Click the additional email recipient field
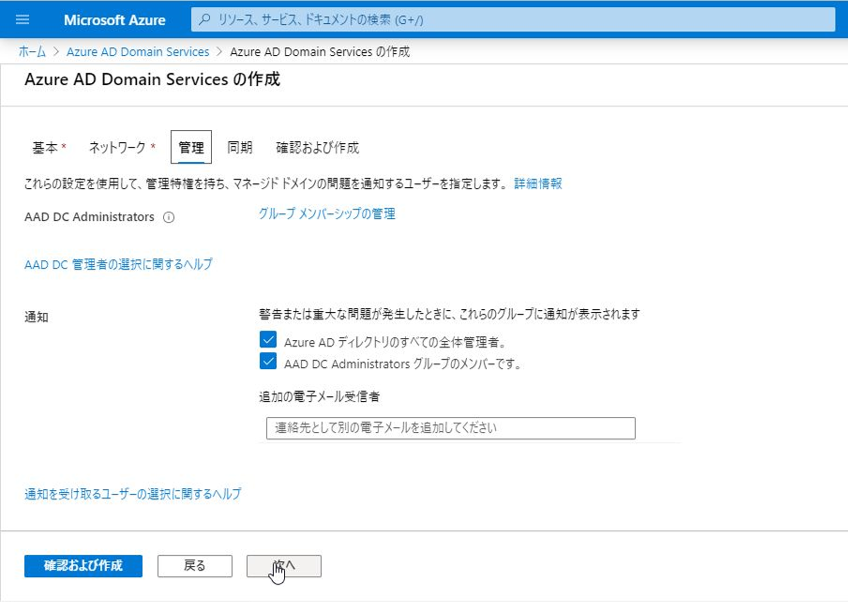 450,428
